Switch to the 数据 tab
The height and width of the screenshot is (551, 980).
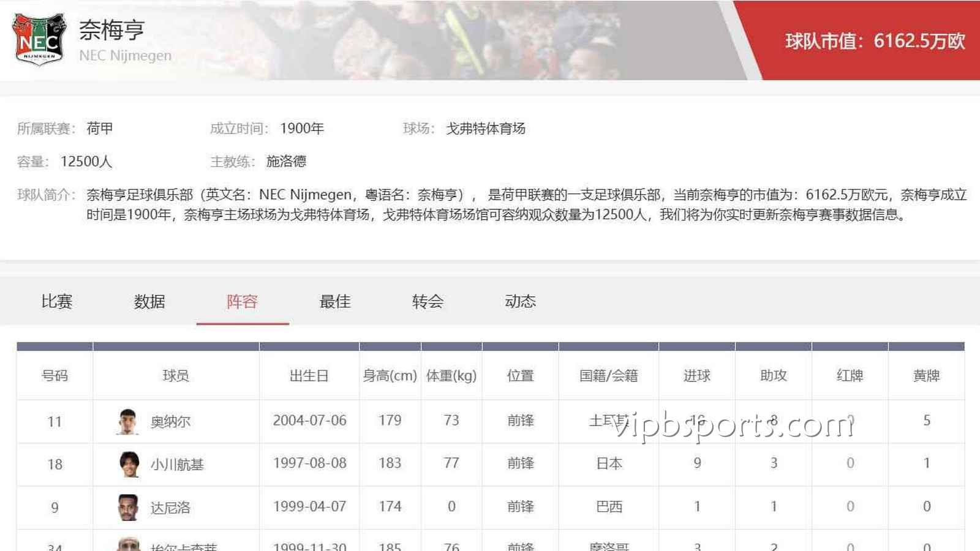click(149, 301)
